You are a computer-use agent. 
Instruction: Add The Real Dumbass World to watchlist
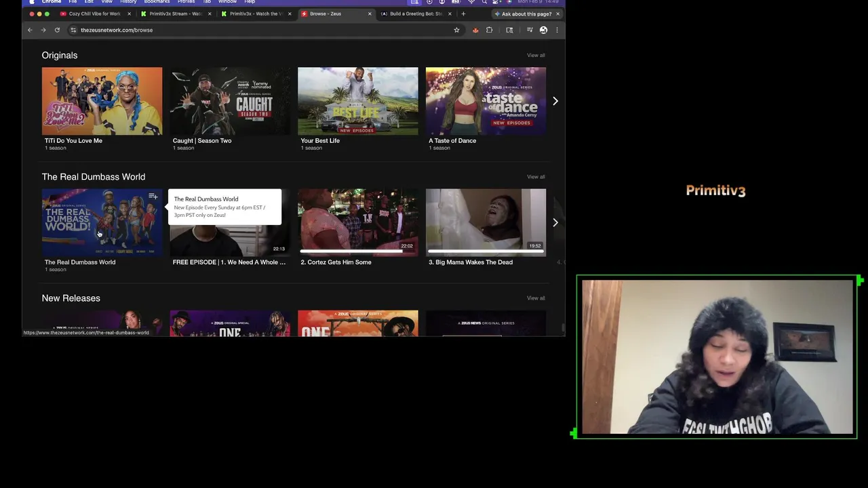pos(153,197)
